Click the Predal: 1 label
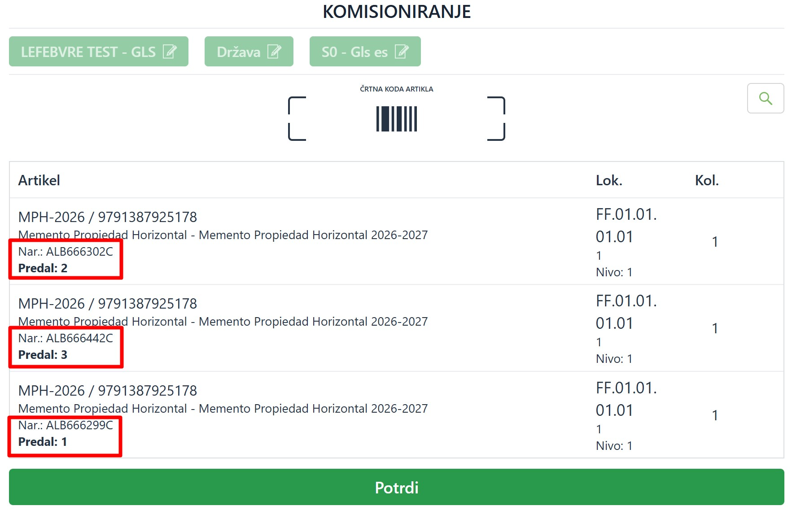 (43, 442)
